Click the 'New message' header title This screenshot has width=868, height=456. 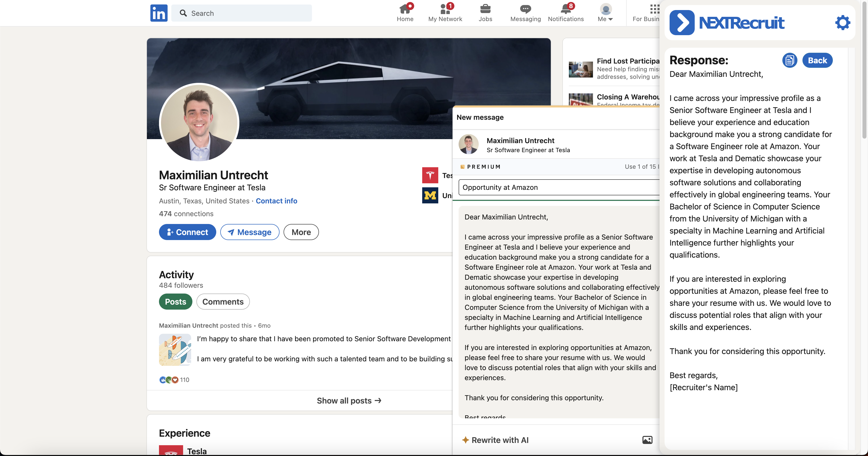click(480, 117)
